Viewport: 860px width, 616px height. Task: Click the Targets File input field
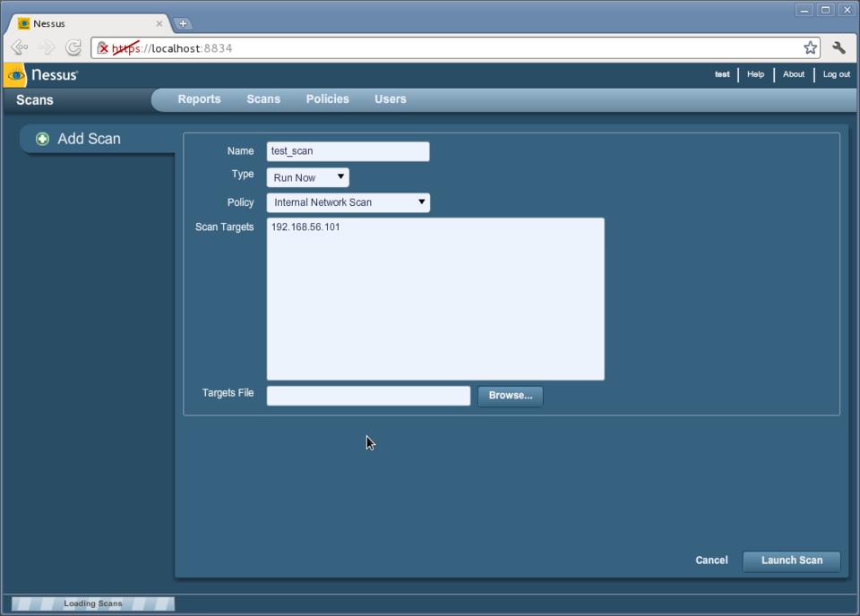(368, 396)
